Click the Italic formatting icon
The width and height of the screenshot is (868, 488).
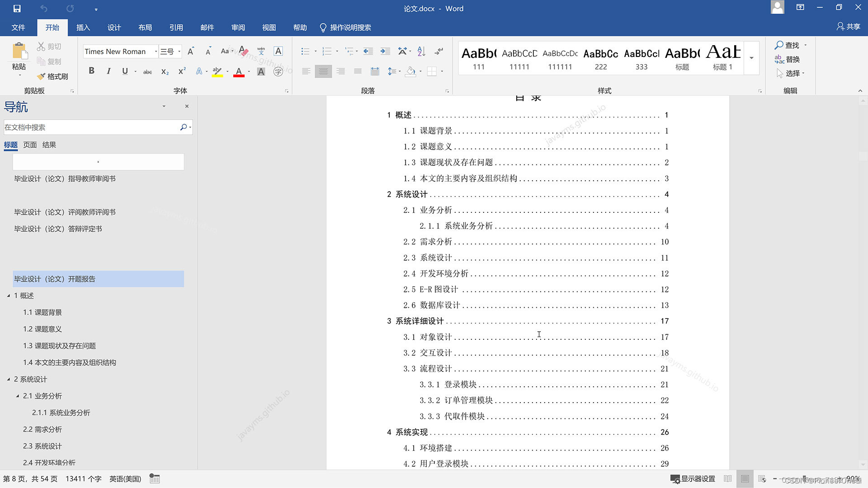[108, 71]
